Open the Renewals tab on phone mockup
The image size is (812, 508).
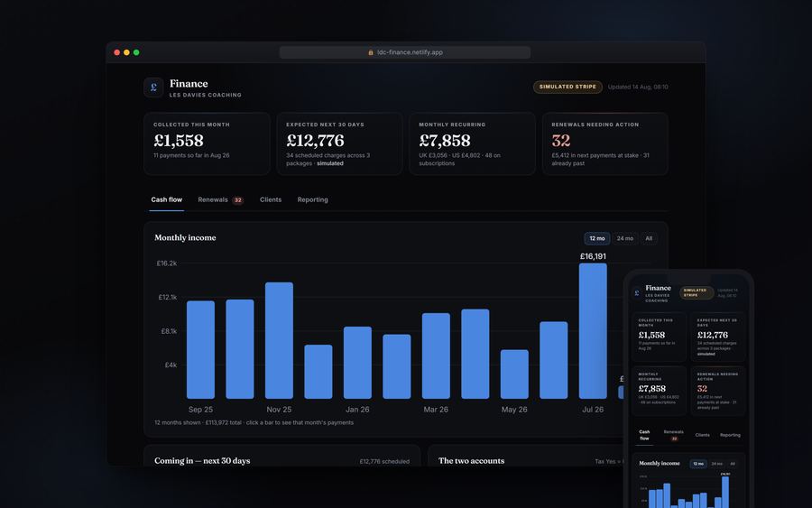coord(674,435)
